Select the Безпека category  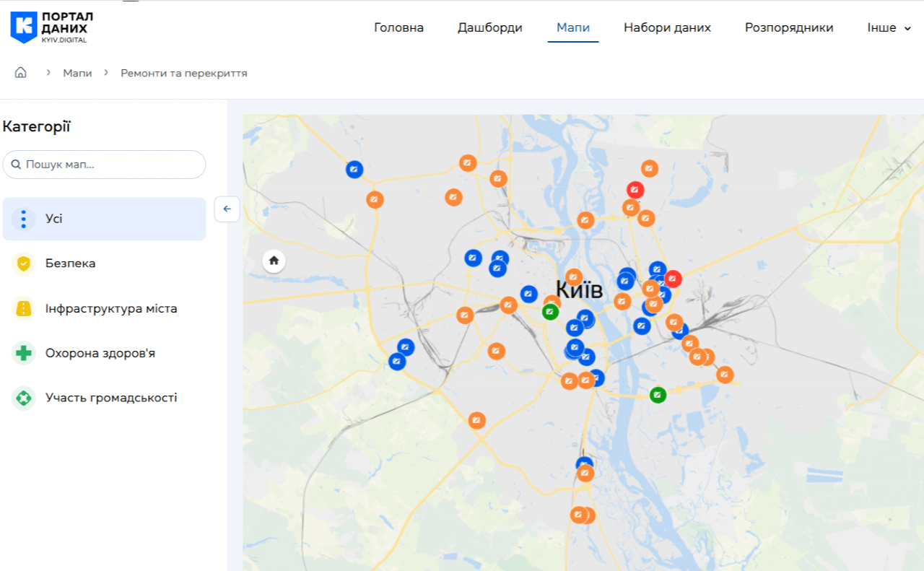coord(105,263)
